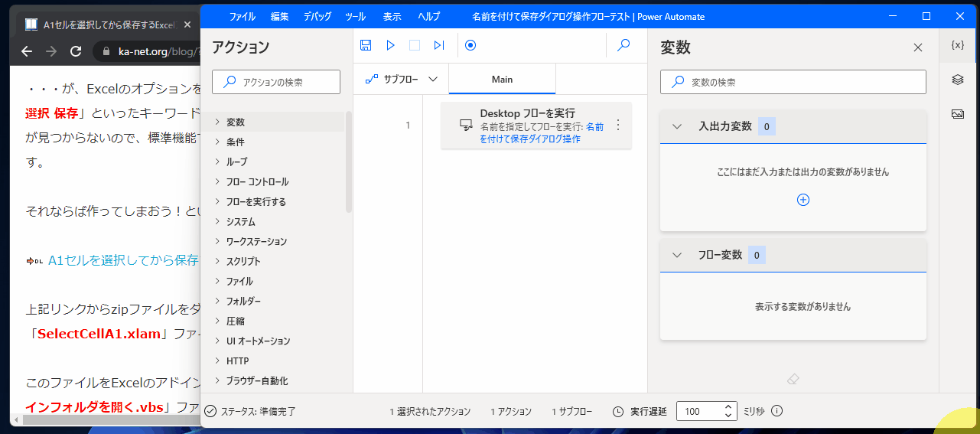Click the ステータス: 準備完了 check icon
The width and height of the screenshot is (980, 434).
tap(210, 411)
